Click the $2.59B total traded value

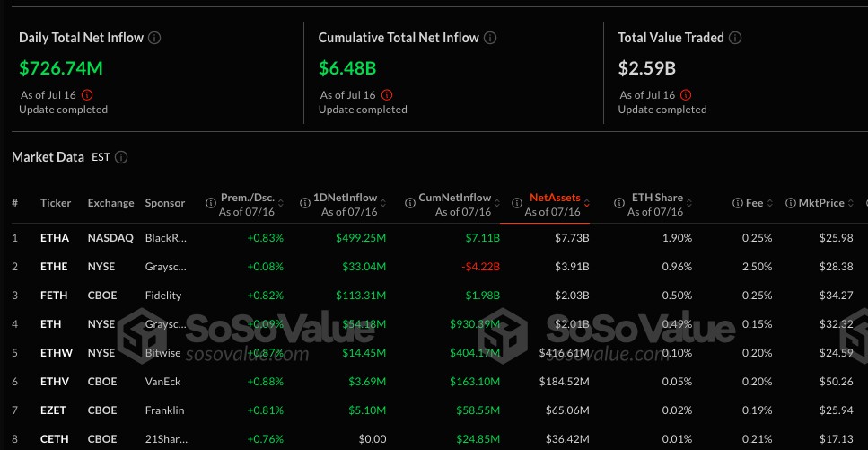pyautogui.click(x=647, y=68)
